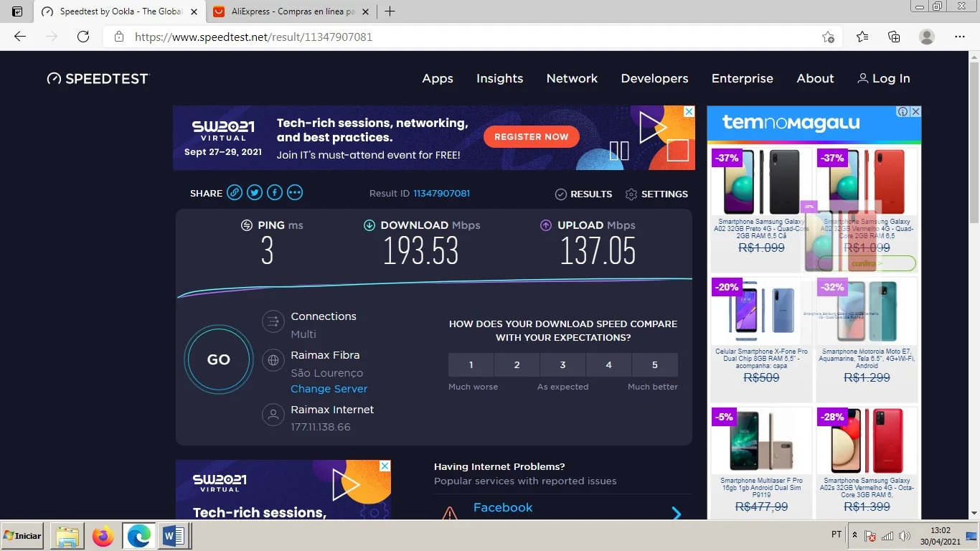Click the Magalu ad info icon
The height and width of the screenshot is (551, 980).
904,112
